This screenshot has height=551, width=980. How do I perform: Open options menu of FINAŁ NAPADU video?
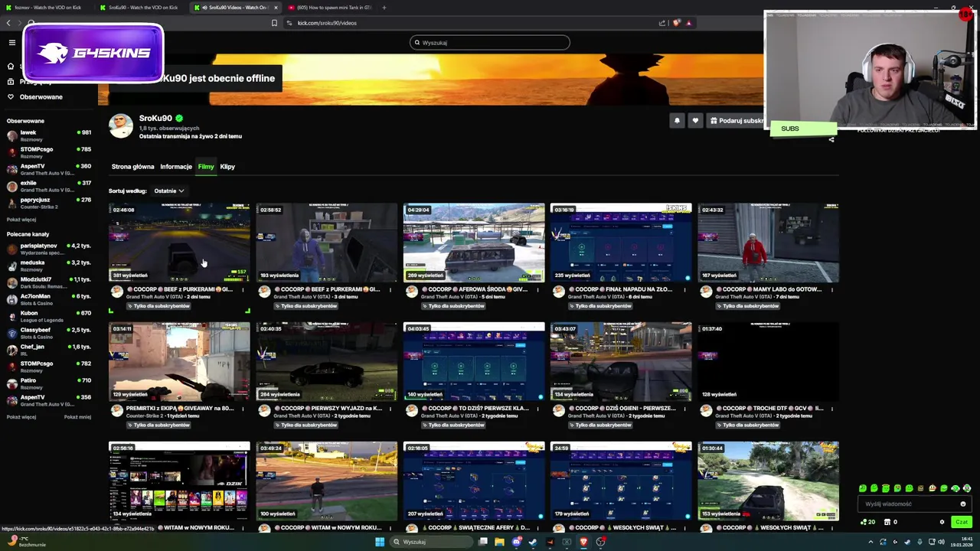pyautogui.click(x=684, y=290)
